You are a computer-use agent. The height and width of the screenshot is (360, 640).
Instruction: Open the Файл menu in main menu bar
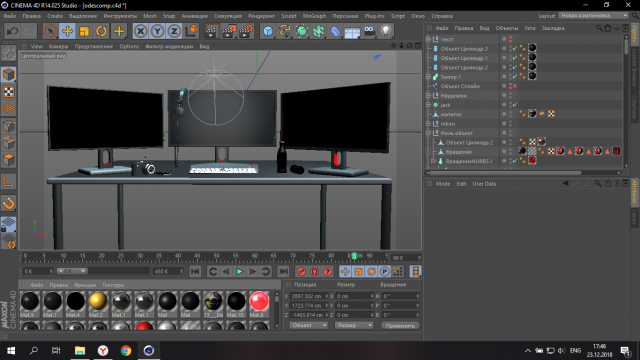coord(10,16)
